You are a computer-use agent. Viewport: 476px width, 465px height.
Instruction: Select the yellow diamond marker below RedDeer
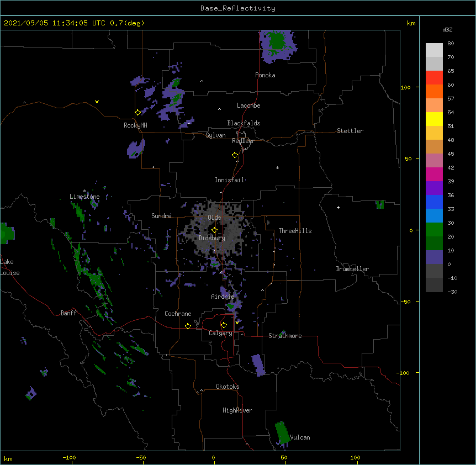[235, 155]
